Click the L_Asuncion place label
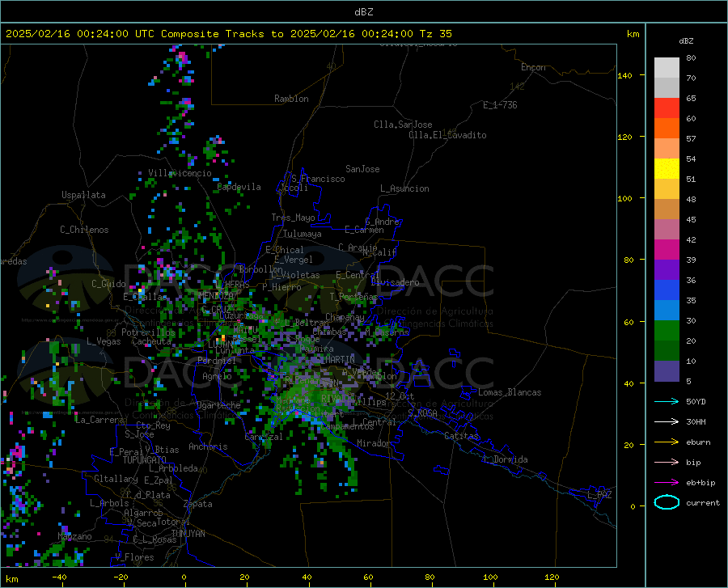Viewport: 728px width, 588px height. tap(404, 188)
